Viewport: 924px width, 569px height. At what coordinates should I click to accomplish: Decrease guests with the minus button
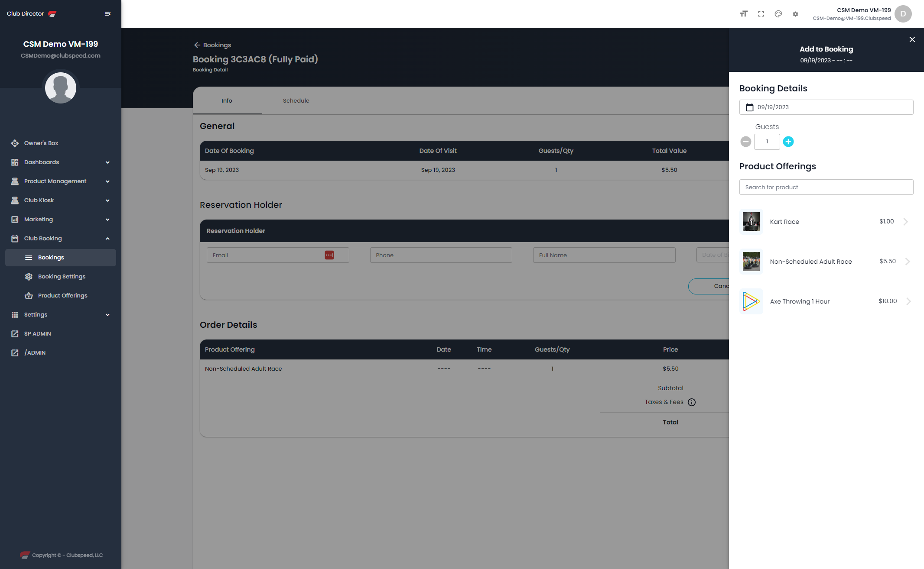(x=746, y=142)
